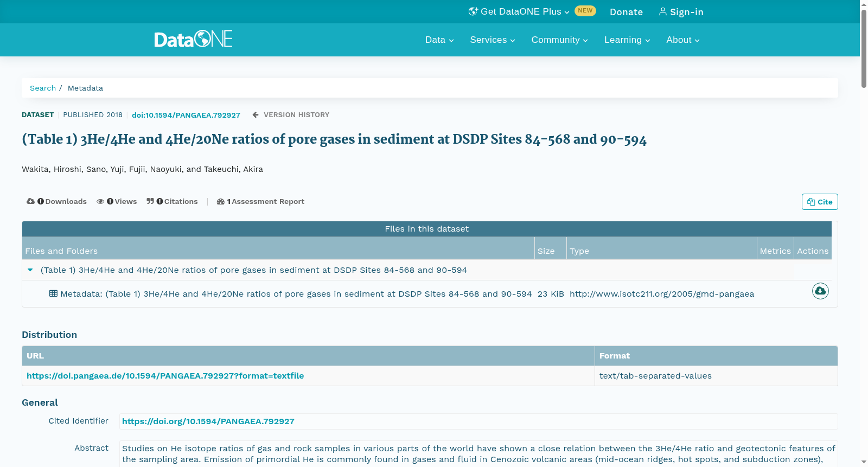Open the Cited Identifier doi.org link
This screenshot has width=868, height=467.
[x=208, y=421]
